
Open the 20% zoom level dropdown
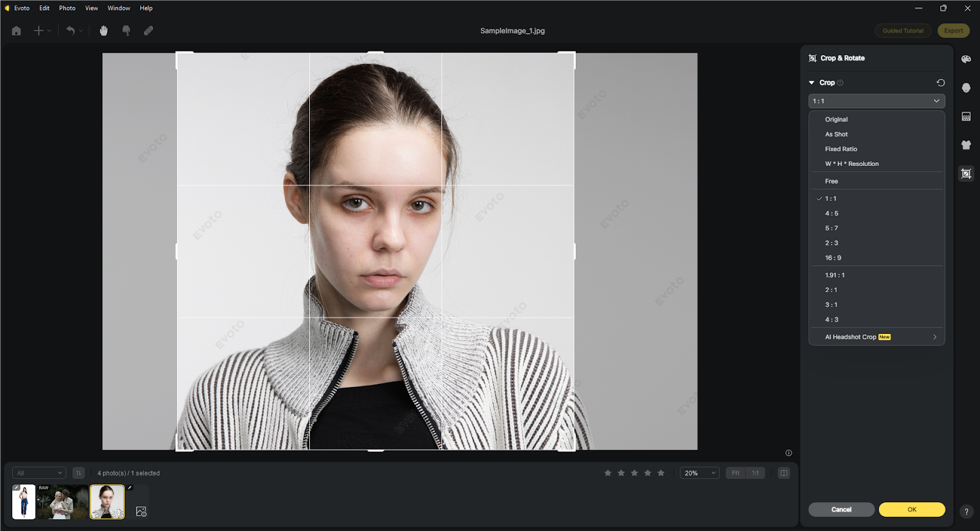click(699, 473)
